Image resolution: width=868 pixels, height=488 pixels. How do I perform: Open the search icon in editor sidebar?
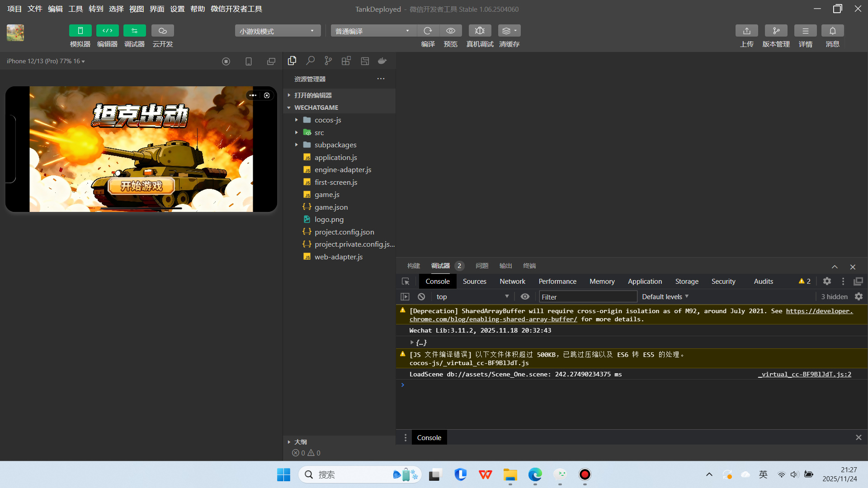coord(310,61)
